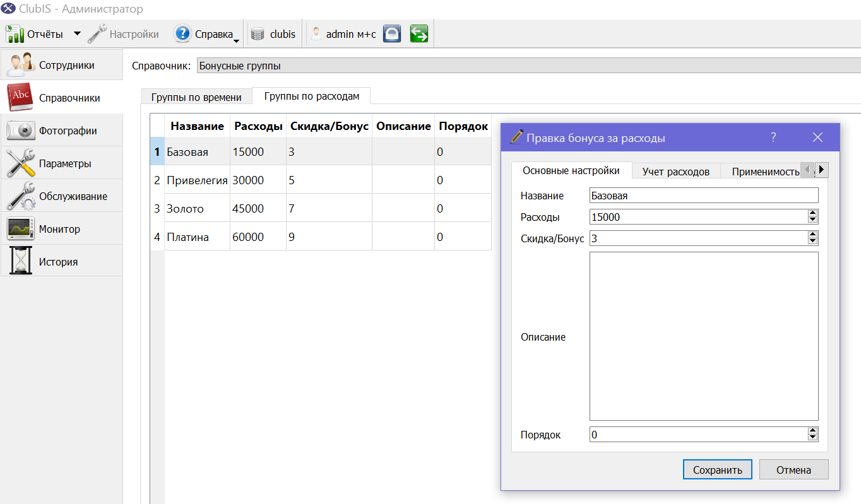Click the lock session icon in toolbar
Image resolution: width=861 pixels, height=504 pixels.
click(392, 34)
